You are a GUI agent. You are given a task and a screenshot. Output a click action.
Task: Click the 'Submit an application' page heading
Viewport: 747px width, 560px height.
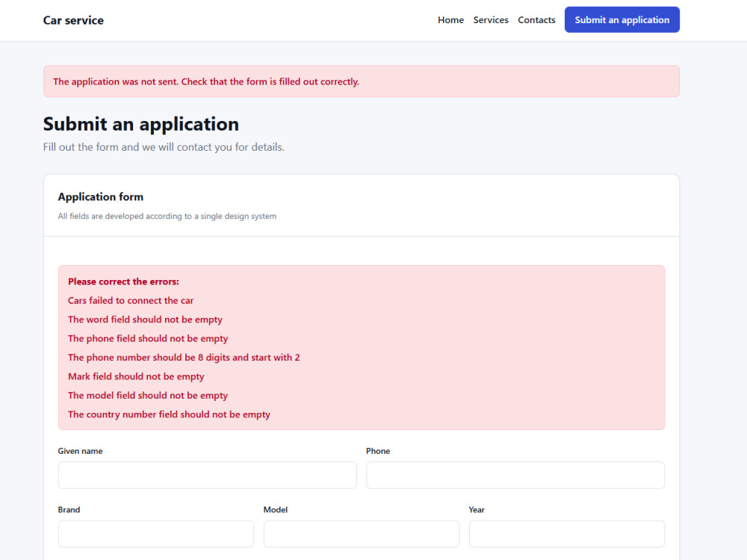[141, 124]
